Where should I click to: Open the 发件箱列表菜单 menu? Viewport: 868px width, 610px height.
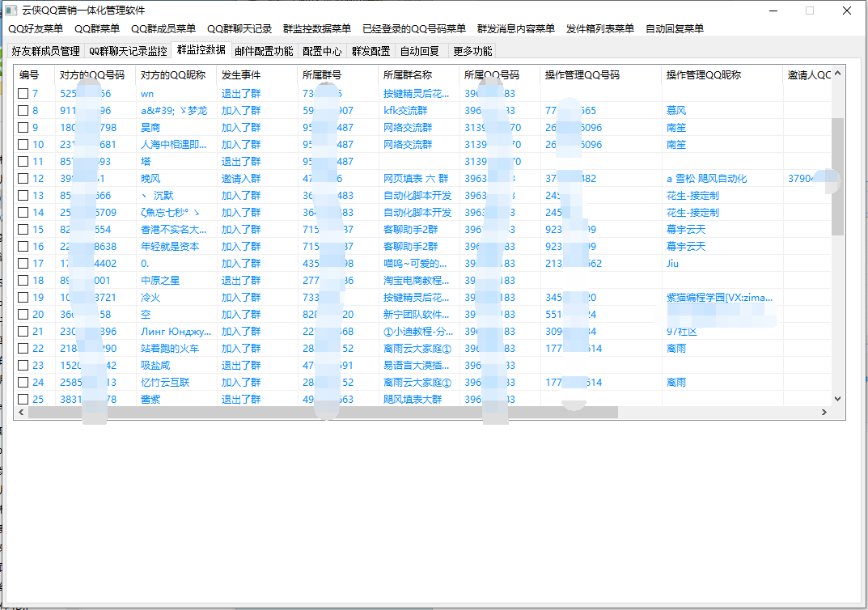coord(599,29)
